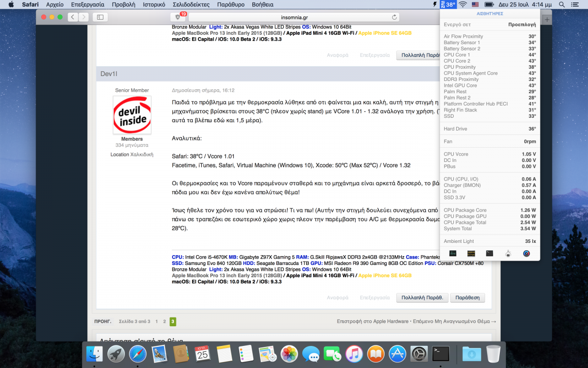The width and height of the screenshot is (588, 368).
Task: Open System Information icon in sensors panel
Action: coord(508,253)
